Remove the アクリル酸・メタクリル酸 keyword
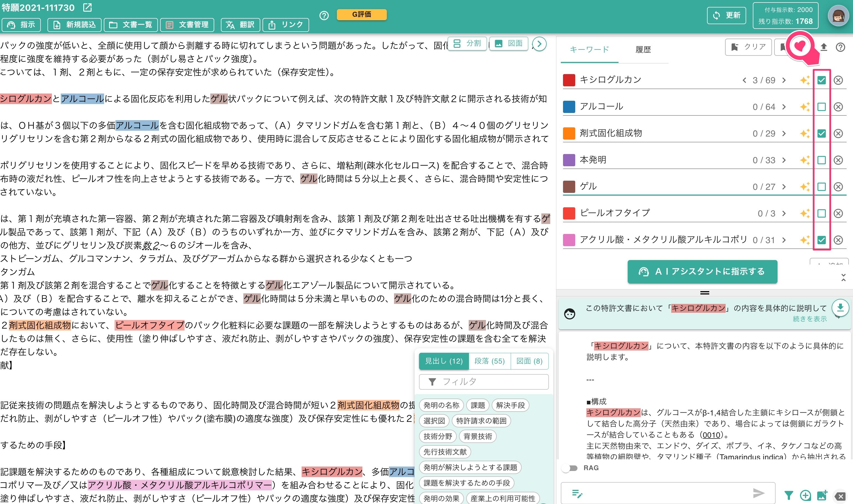 pyautogui.click(x=838, y=240)
